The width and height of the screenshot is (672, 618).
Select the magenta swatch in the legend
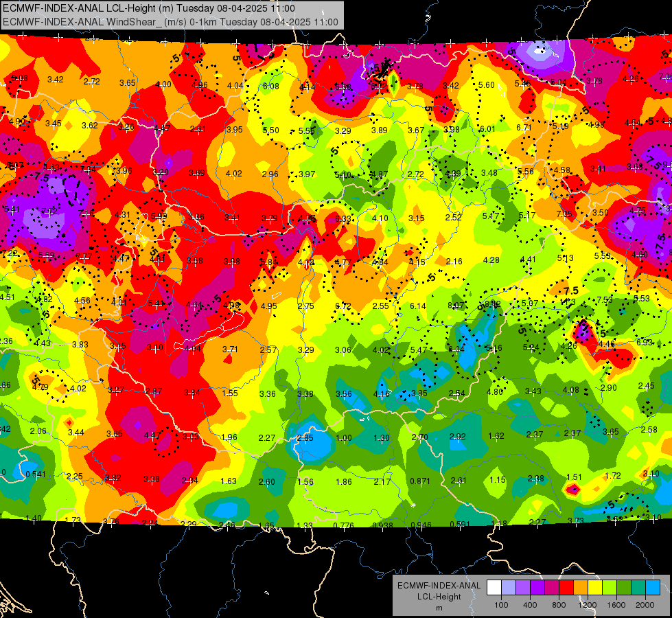coord(552,588)
